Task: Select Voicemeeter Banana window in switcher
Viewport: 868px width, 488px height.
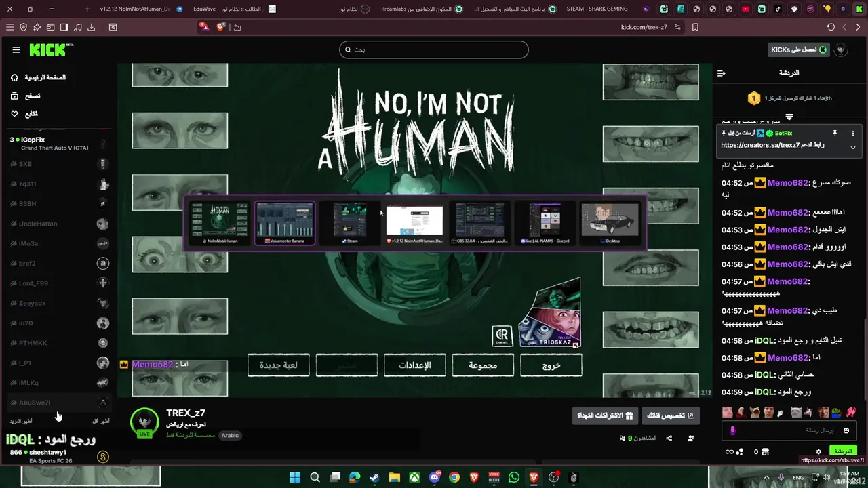Action: (x=284, y=223)
